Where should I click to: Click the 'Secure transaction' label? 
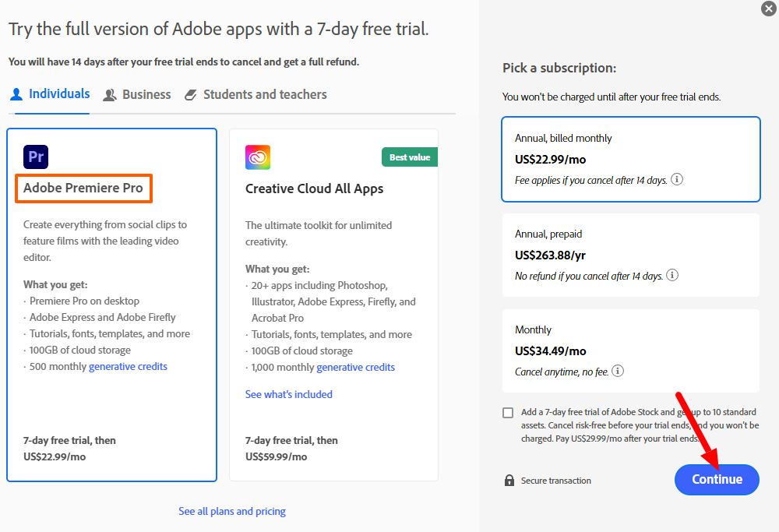pos(556,481)
